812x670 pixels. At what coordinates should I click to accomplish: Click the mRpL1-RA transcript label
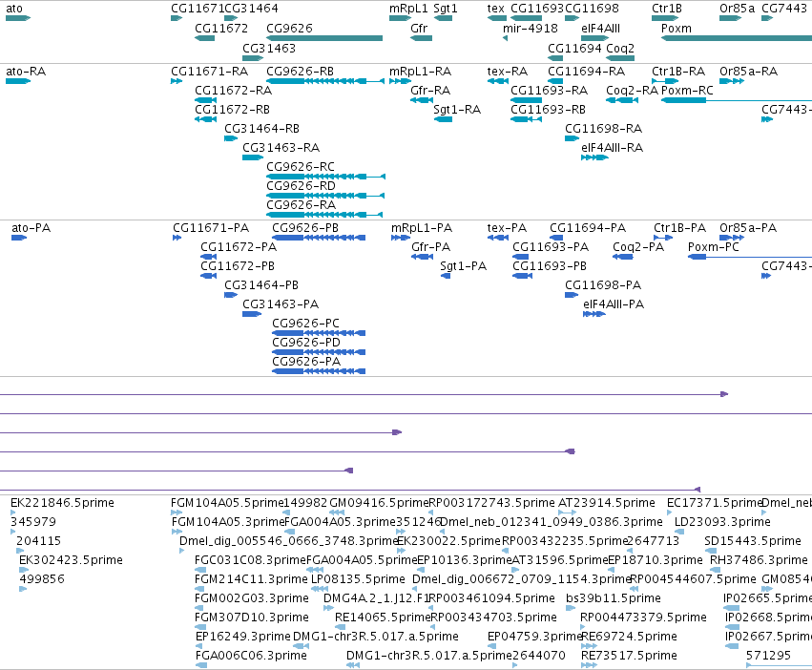point(421,71)
